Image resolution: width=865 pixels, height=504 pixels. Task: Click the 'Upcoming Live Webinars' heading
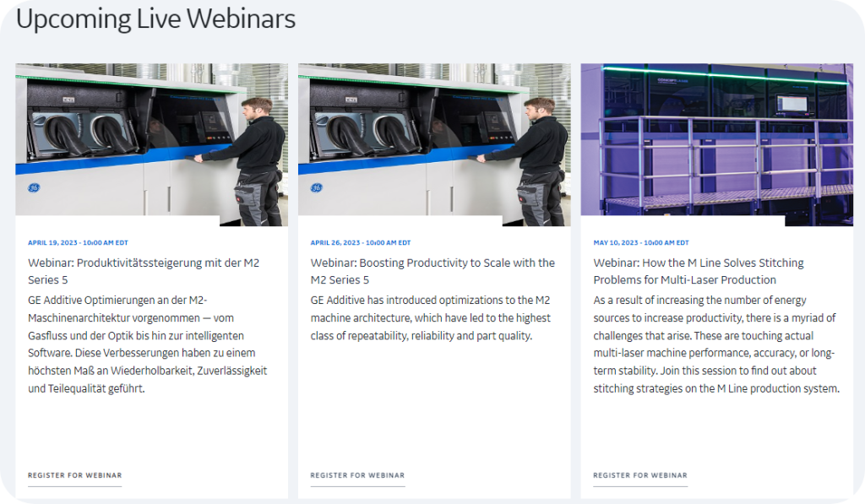tap(155, 19)
